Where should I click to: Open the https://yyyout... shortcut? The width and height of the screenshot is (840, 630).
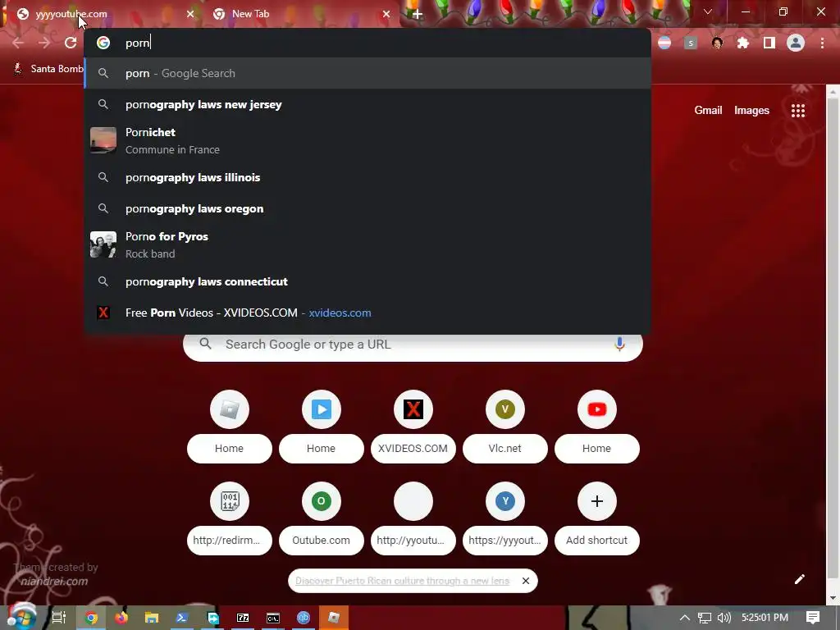pos(505,518)
